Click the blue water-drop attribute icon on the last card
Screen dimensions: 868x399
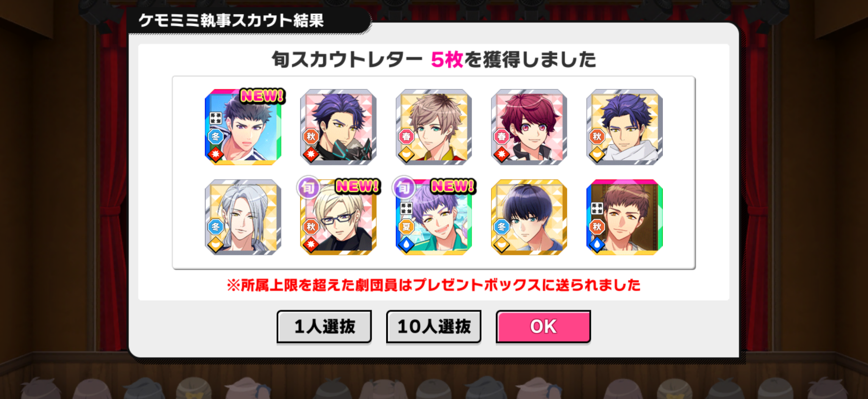coord(597,244)
